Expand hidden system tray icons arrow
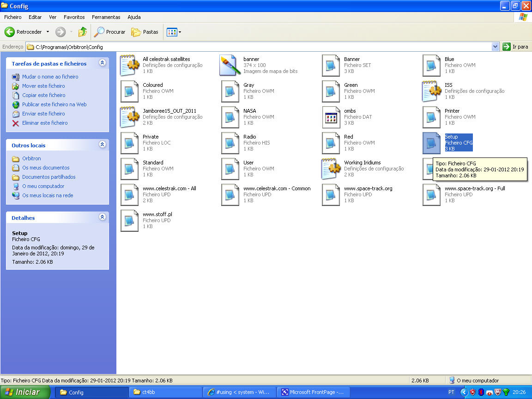532x399 pixels. tap(464, 392)
